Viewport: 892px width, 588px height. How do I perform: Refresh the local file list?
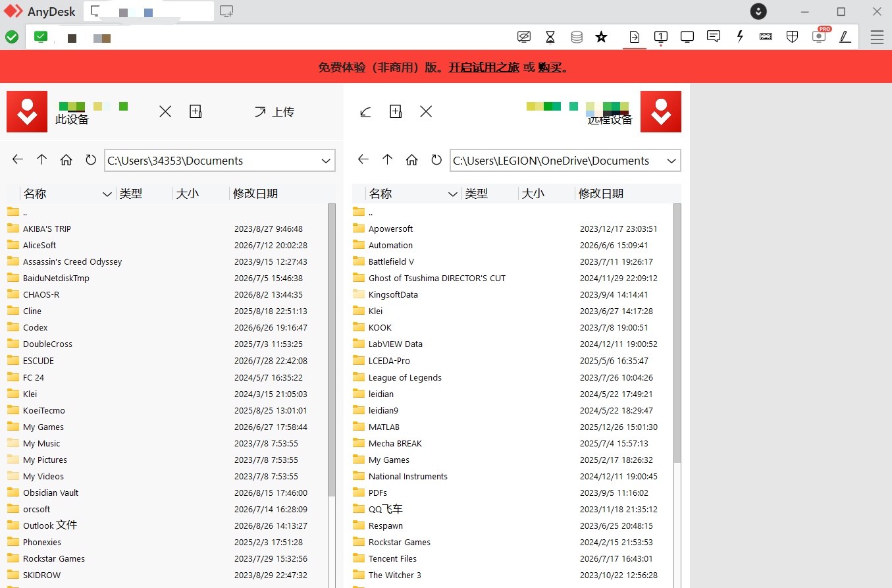point(91,160)
